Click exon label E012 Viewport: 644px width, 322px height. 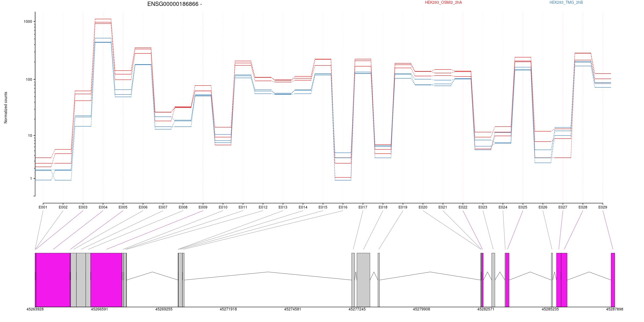click(x=263, y=207)
